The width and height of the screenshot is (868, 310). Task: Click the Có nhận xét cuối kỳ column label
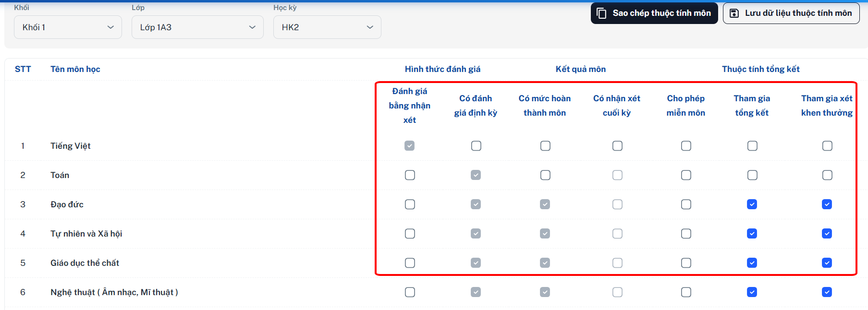click(617, 106)
